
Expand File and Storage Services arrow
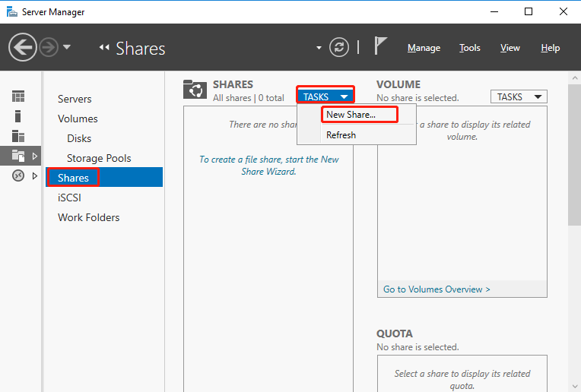34,156
